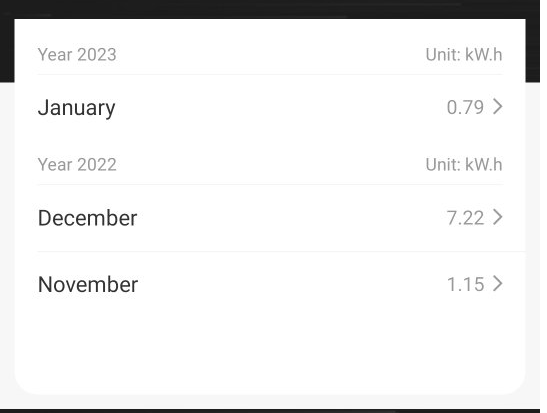The height and width of the screenshot is (413, 547).
Task: Click Unit: kW.h label in the 2022 section
Action: [x=464, y=165]
